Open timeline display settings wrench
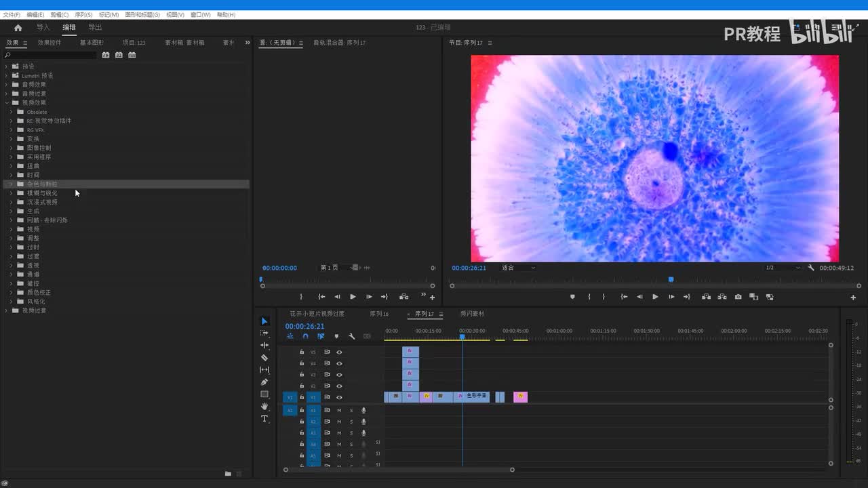 tap(351, 336)
